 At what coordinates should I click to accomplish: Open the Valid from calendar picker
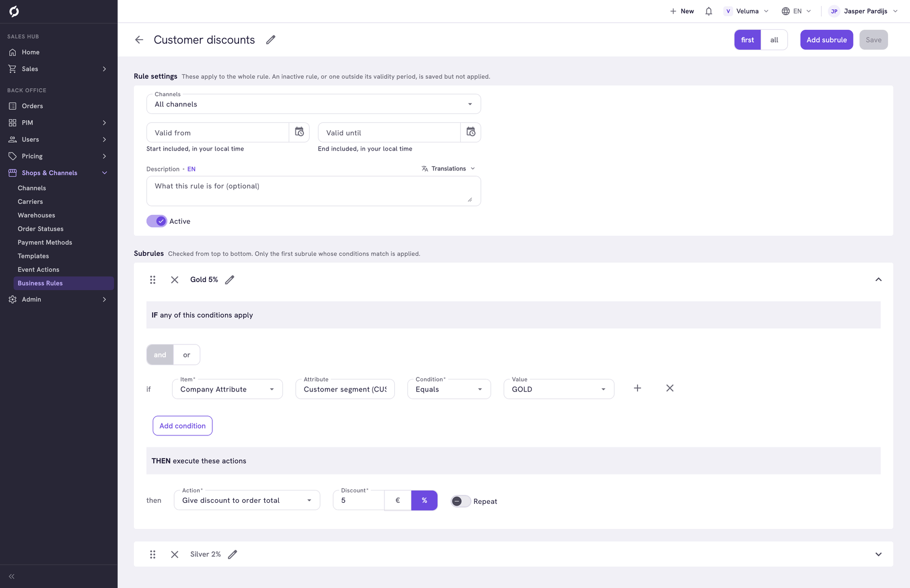(299, 132)
